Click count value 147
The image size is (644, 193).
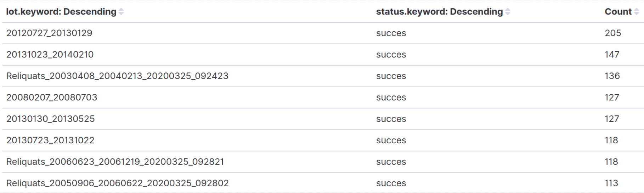click(x=612, y=55)
